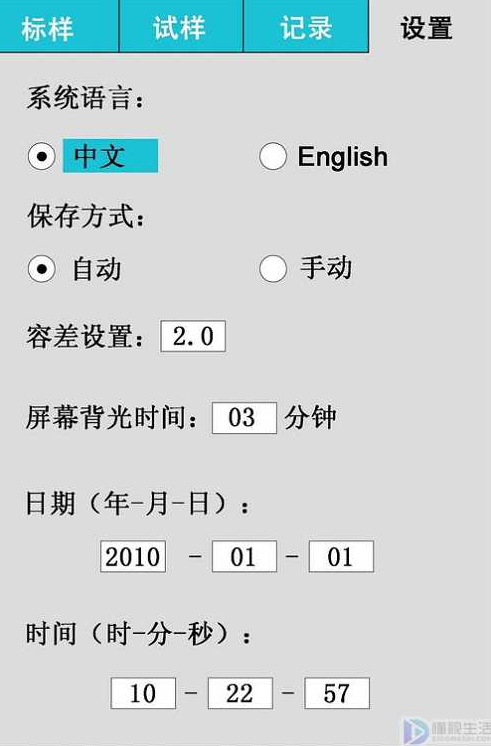Click the English text label
Image resolution: width=491 pixels, height=746 pixels.
pyautogui.click(x=343, y=157)
